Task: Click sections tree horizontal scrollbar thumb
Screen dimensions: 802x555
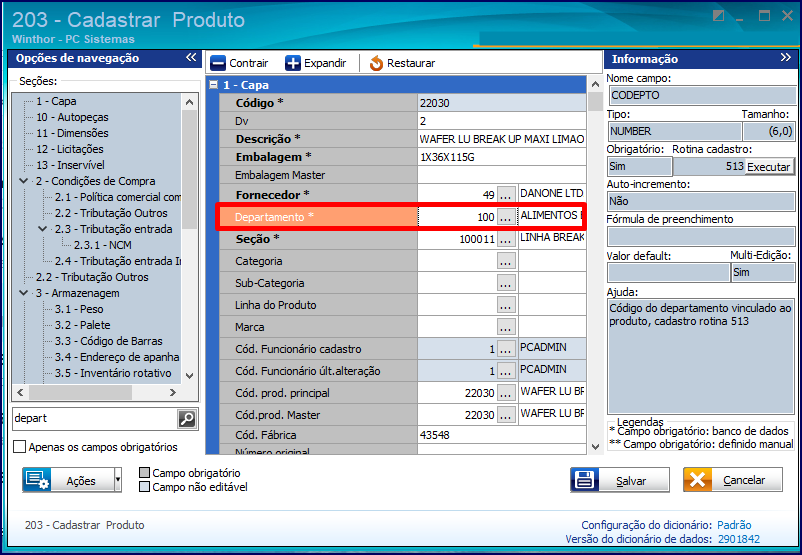Action: coord(81,392)
